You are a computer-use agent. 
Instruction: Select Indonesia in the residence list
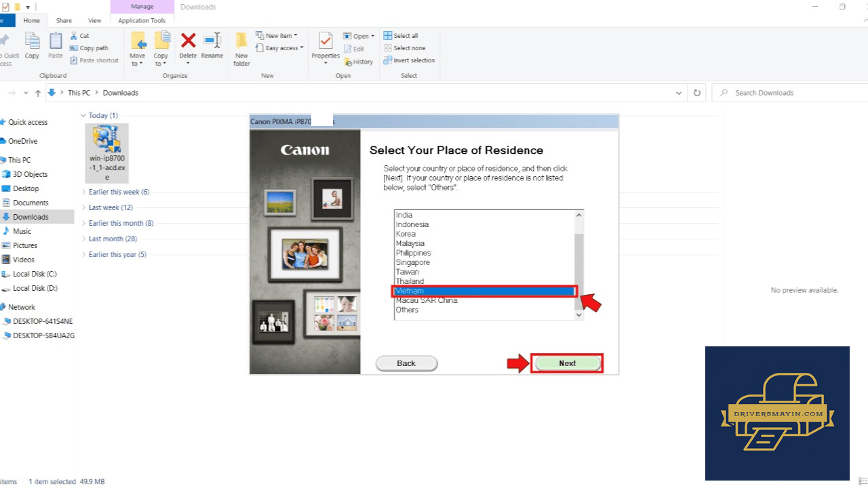click(x=412, y=224)
